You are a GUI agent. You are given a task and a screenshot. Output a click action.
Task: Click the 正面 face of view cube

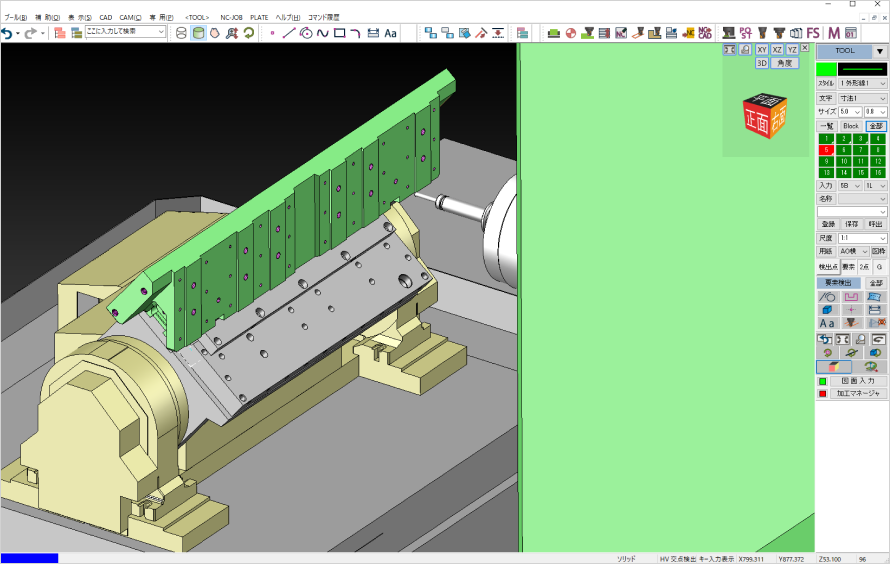tap(757, 120)
